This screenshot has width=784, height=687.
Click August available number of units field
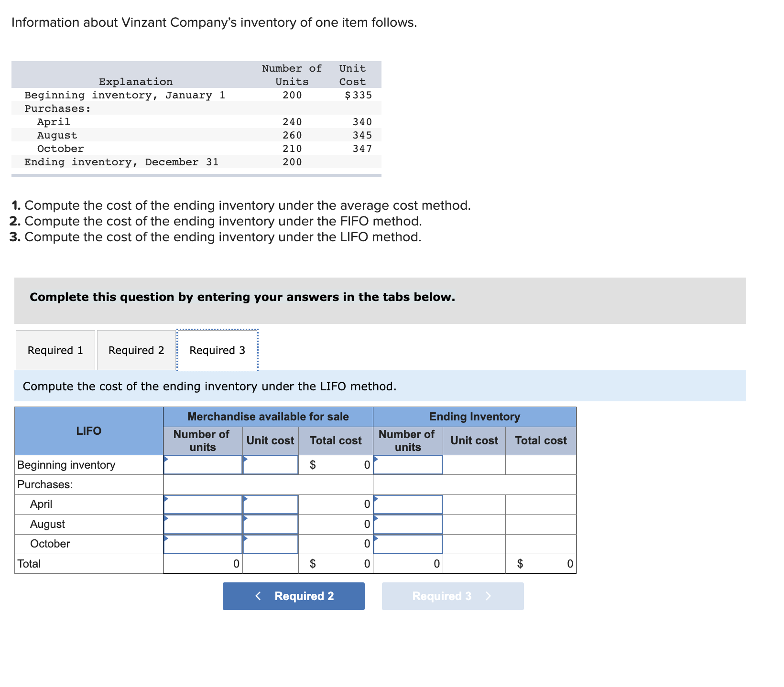point(203,524)
